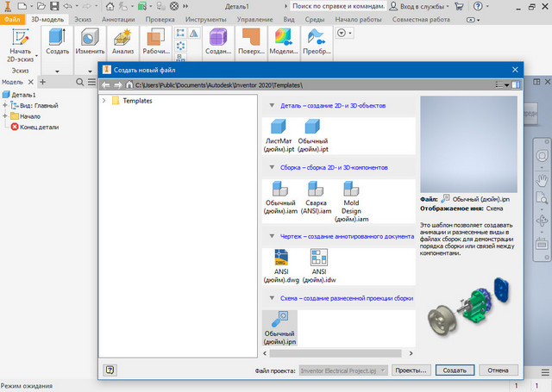Choose the Обычный (дюйм).ipn presentation template

point(279,327)
